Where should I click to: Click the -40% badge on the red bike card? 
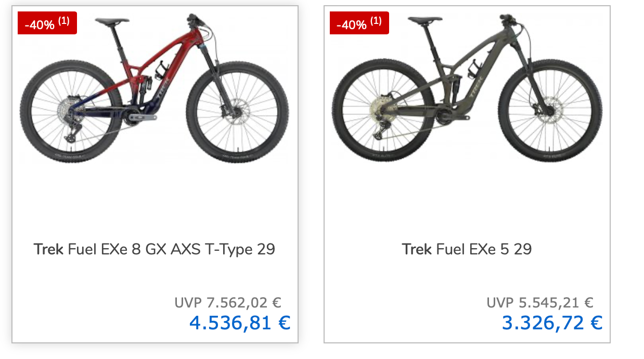pos(40,24)
